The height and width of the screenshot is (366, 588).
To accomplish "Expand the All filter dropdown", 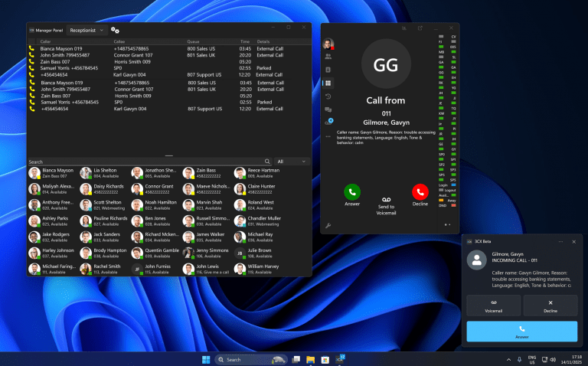I will click(x=292, y=162).
